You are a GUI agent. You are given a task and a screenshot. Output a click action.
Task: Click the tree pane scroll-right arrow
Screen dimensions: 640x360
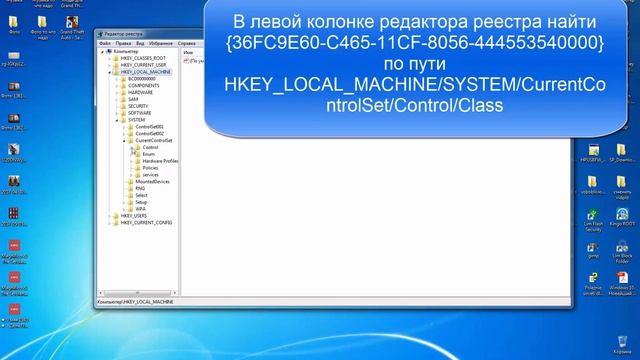coord(175,293)
